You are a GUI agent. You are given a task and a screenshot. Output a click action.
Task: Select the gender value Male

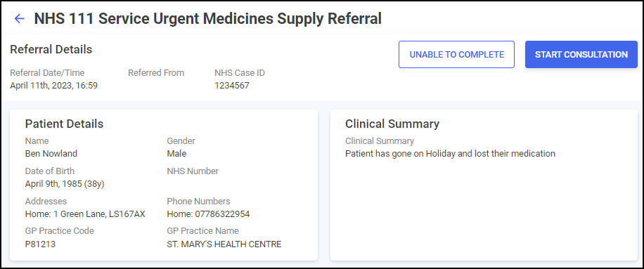point(176,154)
